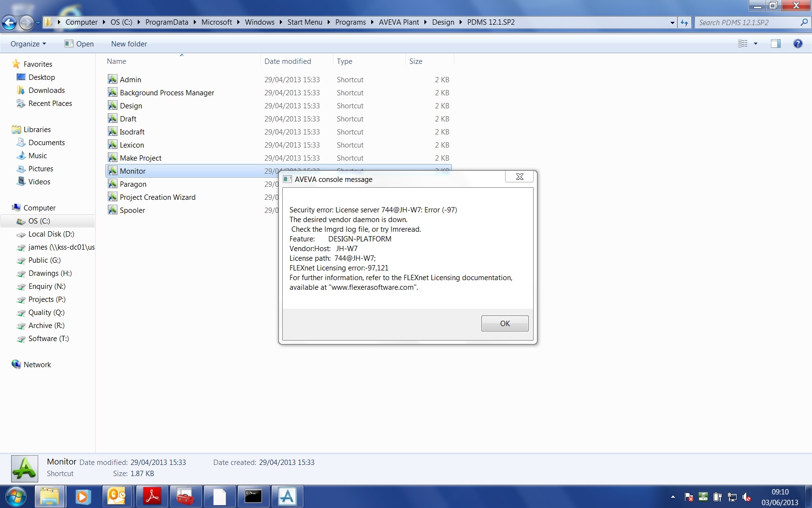The height and width of the screenshot is (508, 812).
Task: Click Start Menu in the breadcrumb
Action: (304, 22)
